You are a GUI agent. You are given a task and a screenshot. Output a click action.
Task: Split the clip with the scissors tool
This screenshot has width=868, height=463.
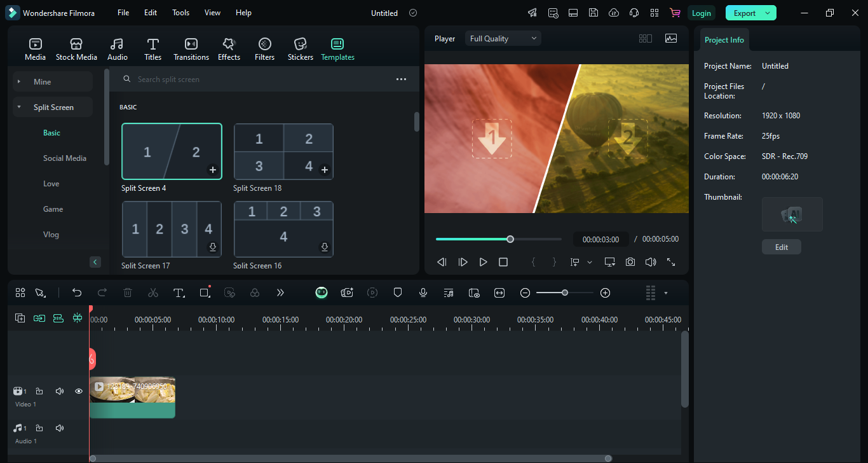[153, 293]
